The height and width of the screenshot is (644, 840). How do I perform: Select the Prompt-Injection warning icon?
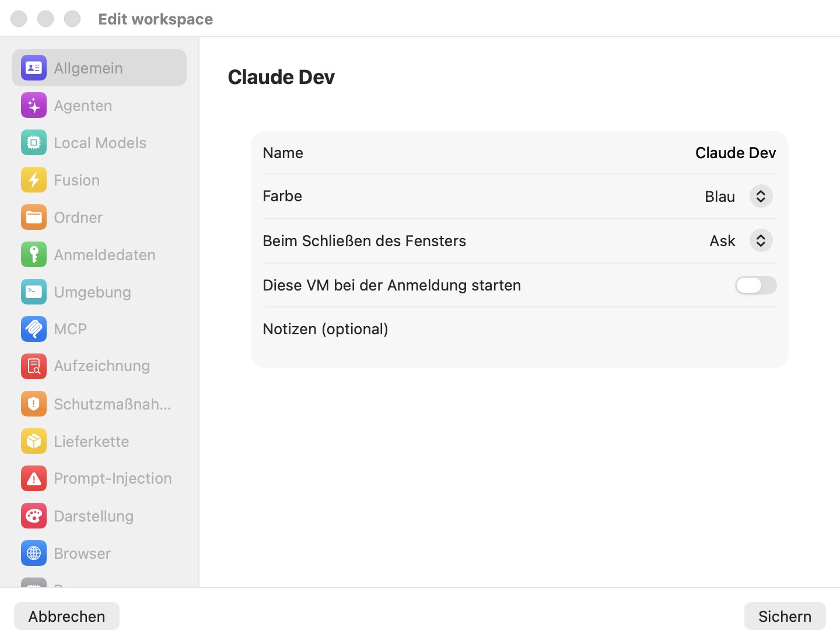[x=34, y=478]
